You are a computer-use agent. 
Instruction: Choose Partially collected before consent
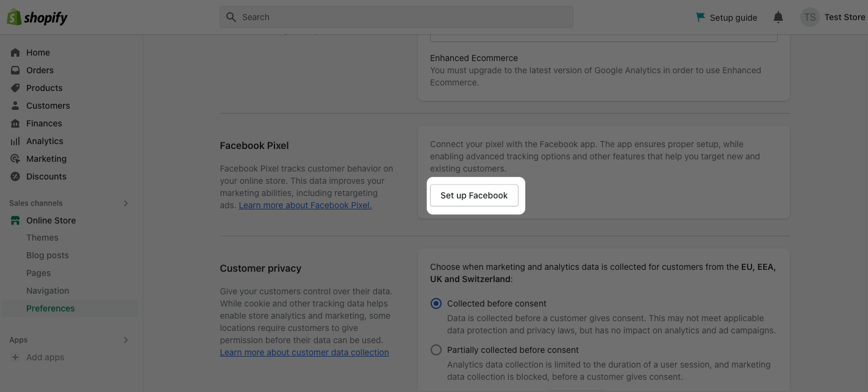436,350
